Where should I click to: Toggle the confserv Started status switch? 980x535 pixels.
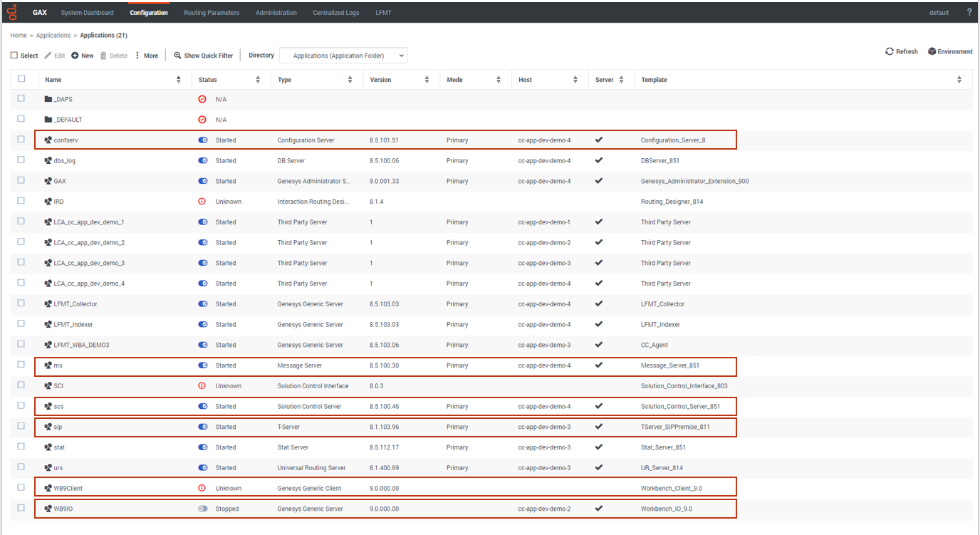pos(203,140)
